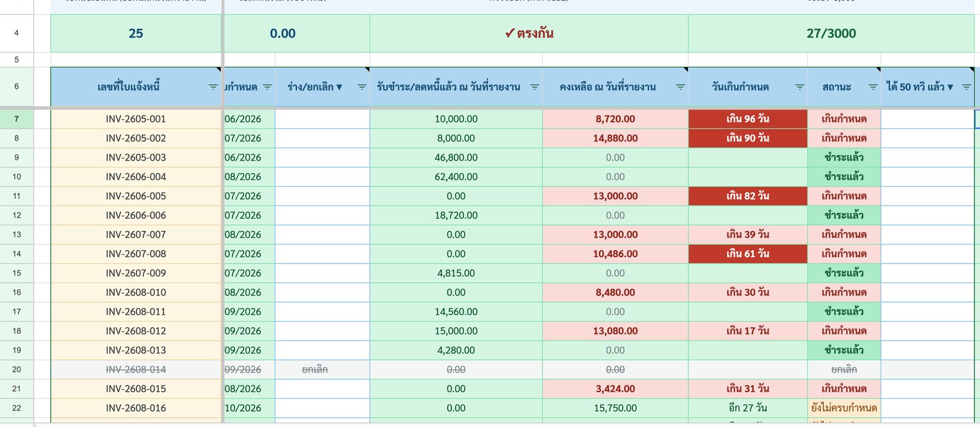
Task: Select row header 4
Action: pyautogui.click(x=17, y=33)
